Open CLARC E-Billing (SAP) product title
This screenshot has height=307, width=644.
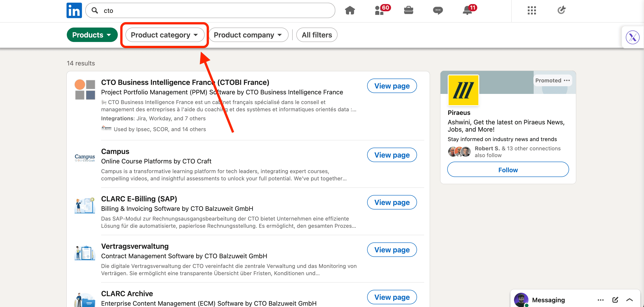coord(139,199)
